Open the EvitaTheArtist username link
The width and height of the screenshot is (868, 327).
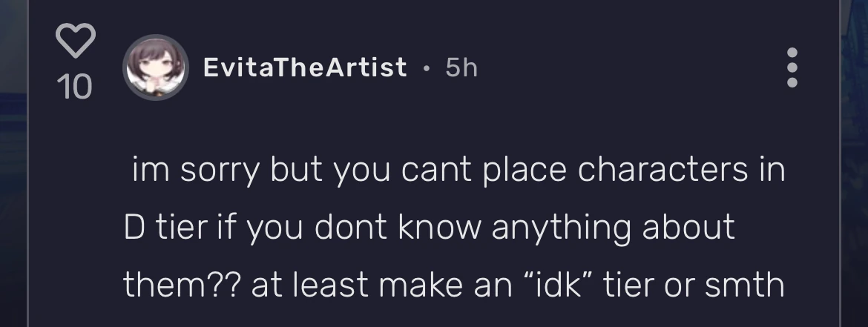pyautogui.click(x=305, y=68)
